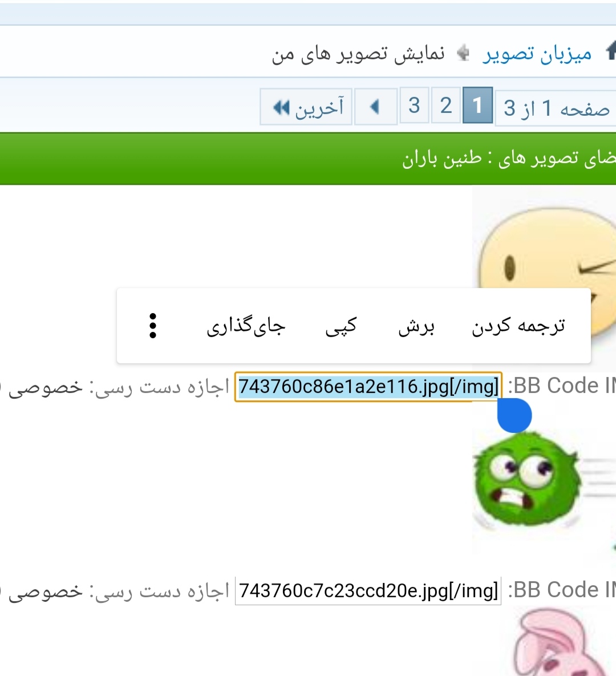Tap the home icon in breadcrumb
The width and height of the screenshot is (616, 676).
tap(611, 51)
